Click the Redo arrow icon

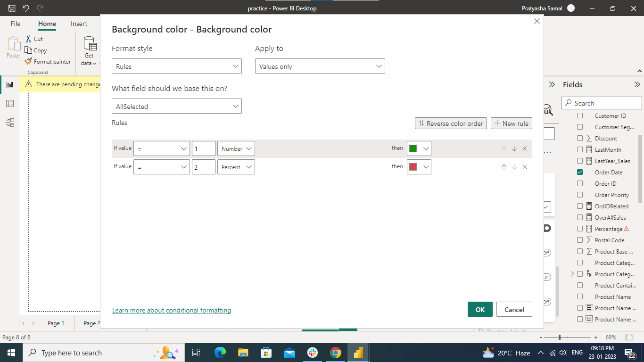pyautogui.click(x=40, y=8)
